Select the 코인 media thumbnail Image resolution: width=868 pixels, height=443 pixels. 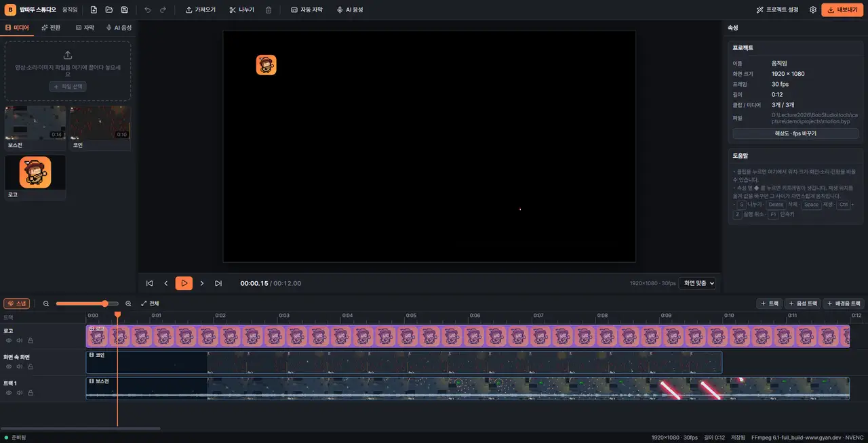point(100,123)
